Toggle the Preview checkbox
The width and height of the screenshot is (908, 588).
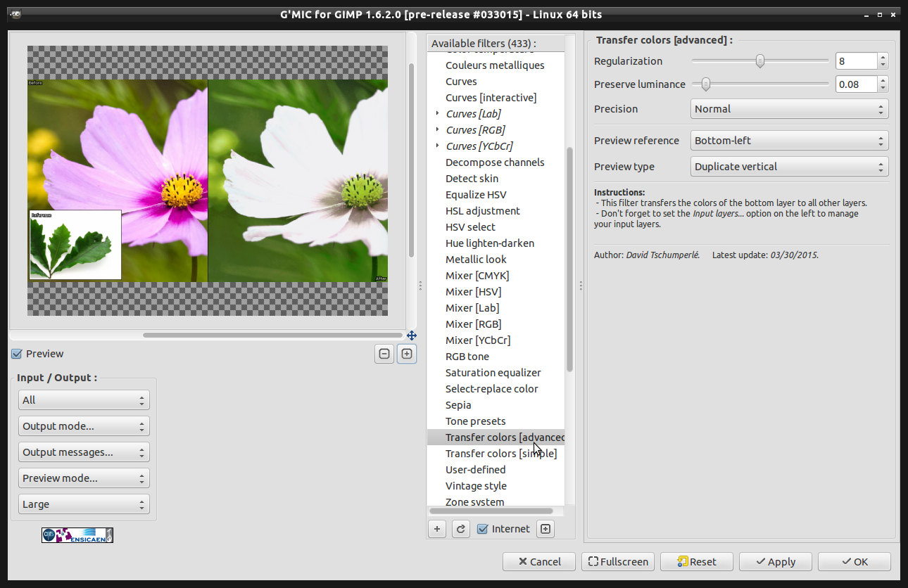(x=17, y=354)
